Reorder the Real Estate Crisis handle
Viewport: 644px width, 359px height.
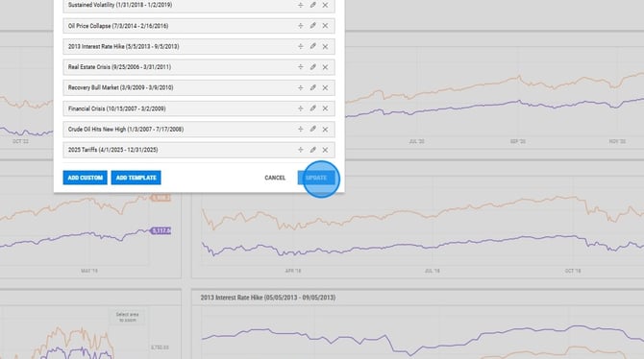click(300, 67)
